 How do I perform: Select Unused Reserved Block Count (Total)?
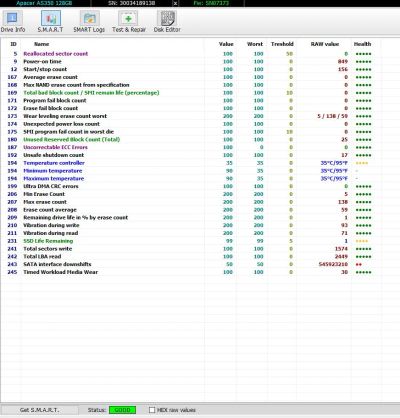tap(190, 139)
